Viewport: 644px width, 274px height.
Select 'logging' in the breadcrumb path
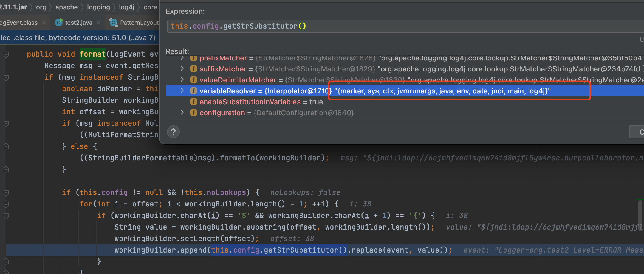click(98, 7)
